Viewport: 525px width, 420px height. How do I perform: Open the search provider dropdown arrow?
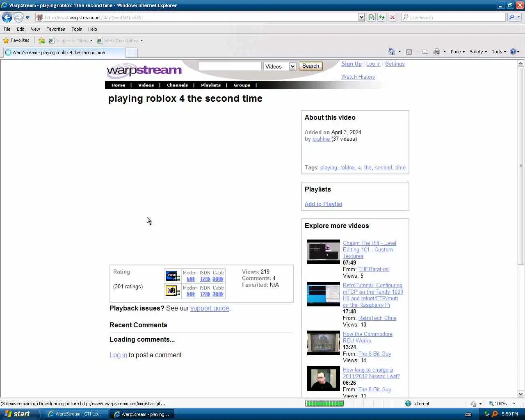click(519, 17)
